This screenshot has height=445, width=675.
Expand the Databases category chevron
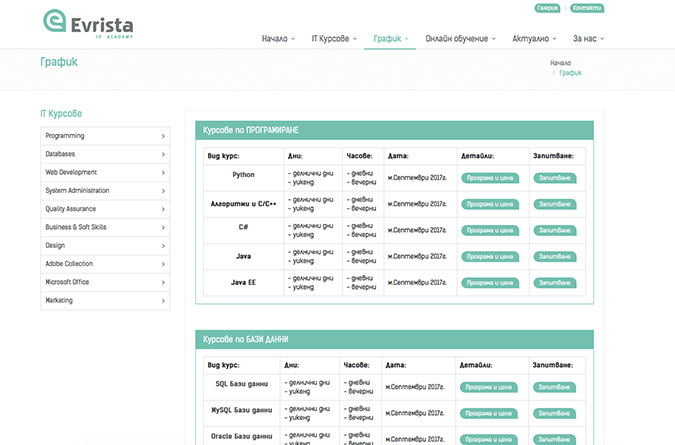pos(163,154)
